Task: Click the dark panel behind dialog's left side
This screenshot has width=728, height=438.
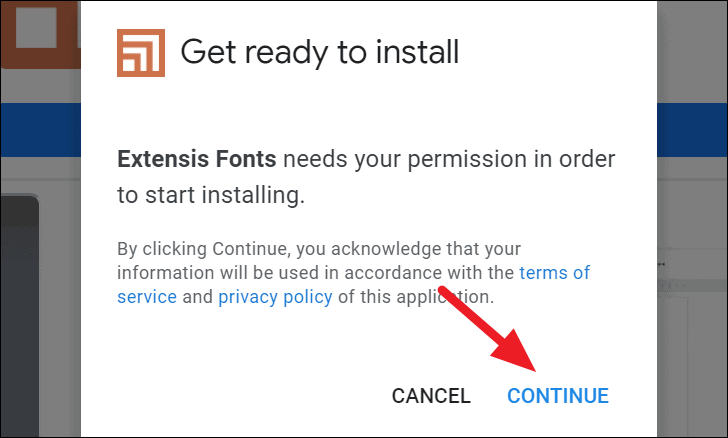Action: (20, 316)
